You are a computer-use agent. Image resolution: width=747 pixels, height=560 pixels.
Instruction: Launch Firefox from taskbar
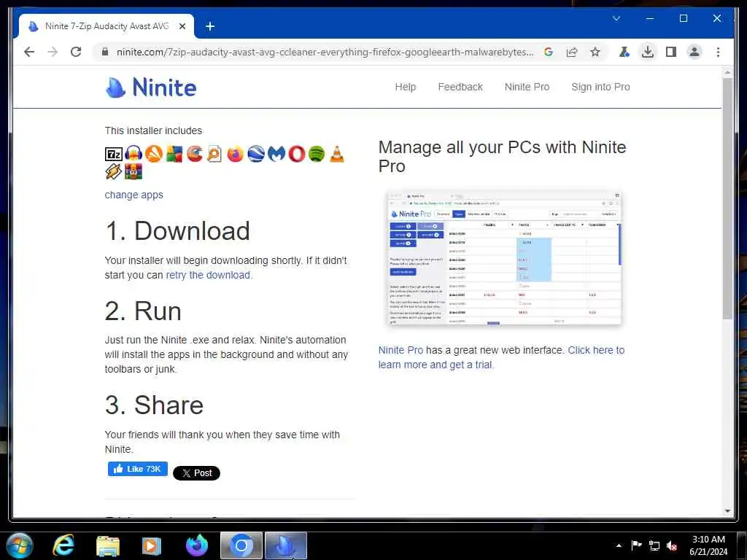(197, 545)
